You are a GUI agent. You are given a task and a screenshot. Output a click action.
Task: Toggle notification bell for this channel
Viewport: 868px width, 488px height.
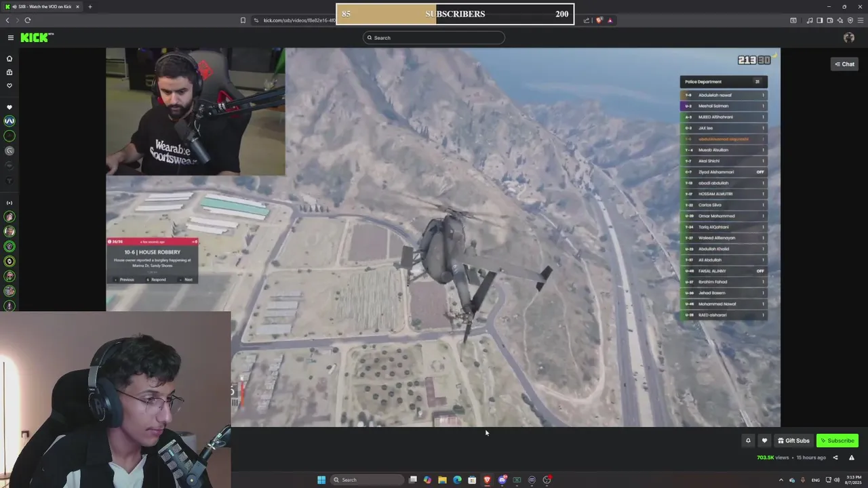coord(748,441)
